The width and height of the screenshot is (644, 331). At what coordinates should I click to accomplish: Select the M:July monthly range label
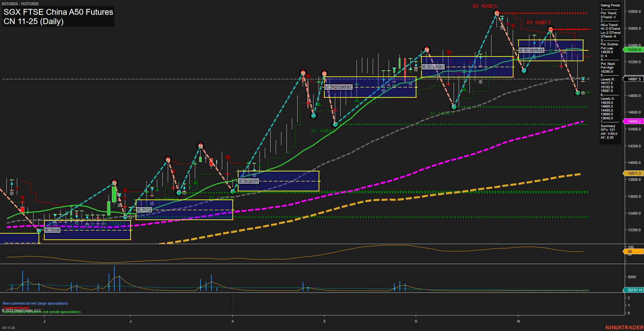(x=144, y=210)
